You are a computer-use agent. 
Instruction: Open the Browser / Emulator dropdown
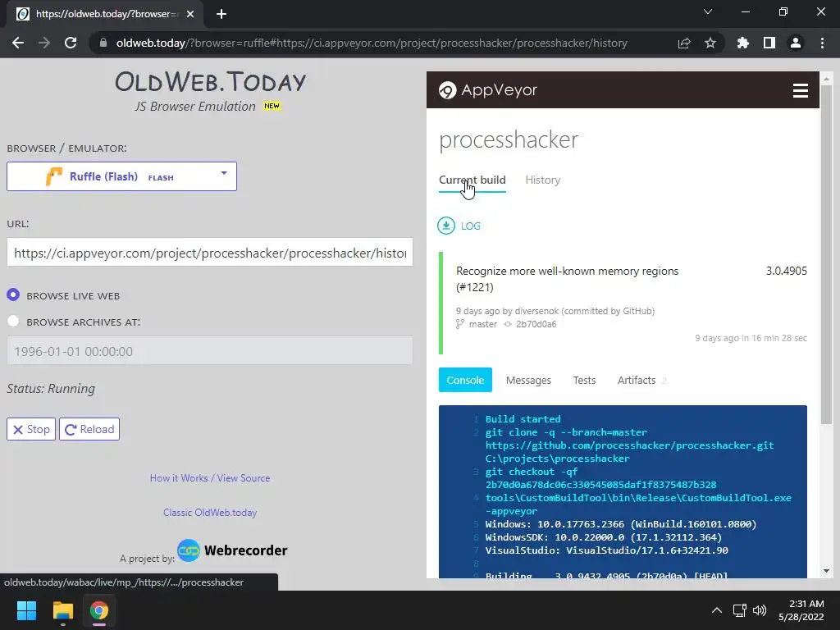[x=121, y=176]
